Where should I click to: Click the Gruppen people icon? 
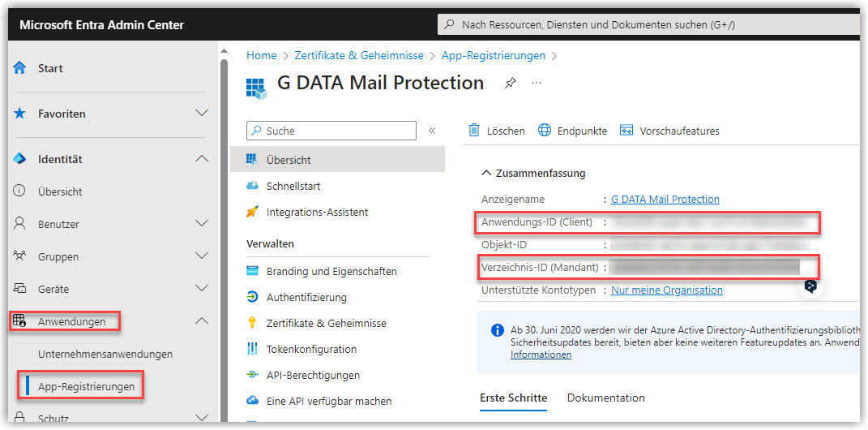[19, 256]
